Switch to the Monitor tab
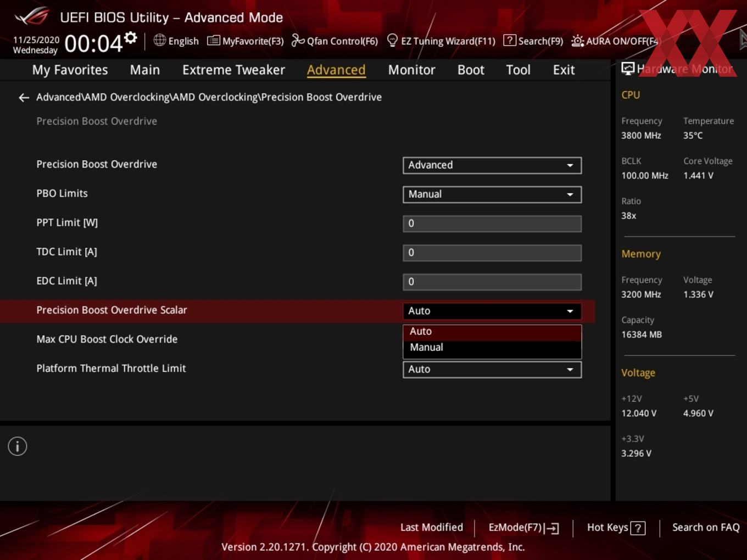 pos(411,70)
